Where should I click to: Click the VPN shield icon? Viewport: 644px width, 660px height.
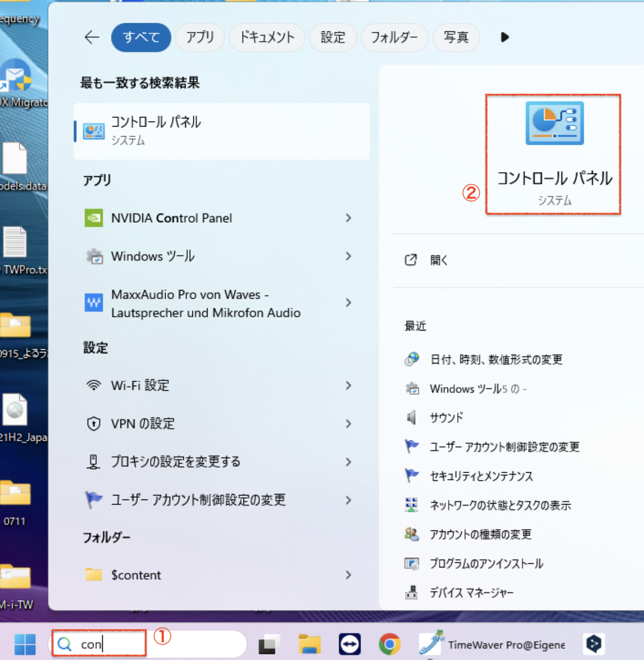[x=94, y=424]
